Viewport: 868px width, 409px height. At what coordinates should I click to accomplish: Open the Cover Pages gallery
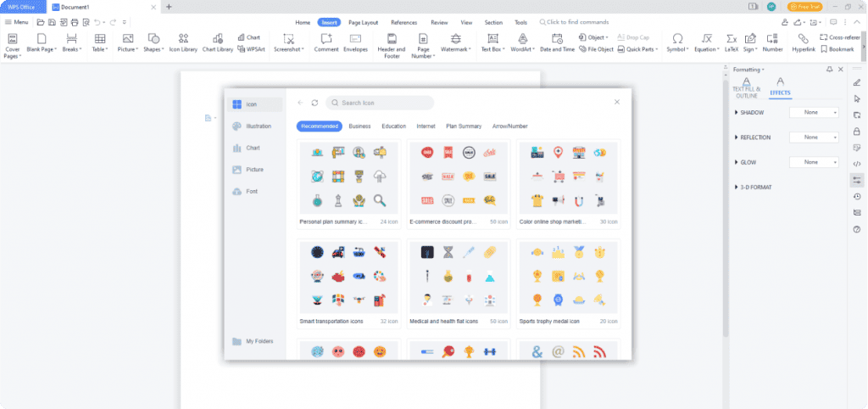click(x=12, y=46)
